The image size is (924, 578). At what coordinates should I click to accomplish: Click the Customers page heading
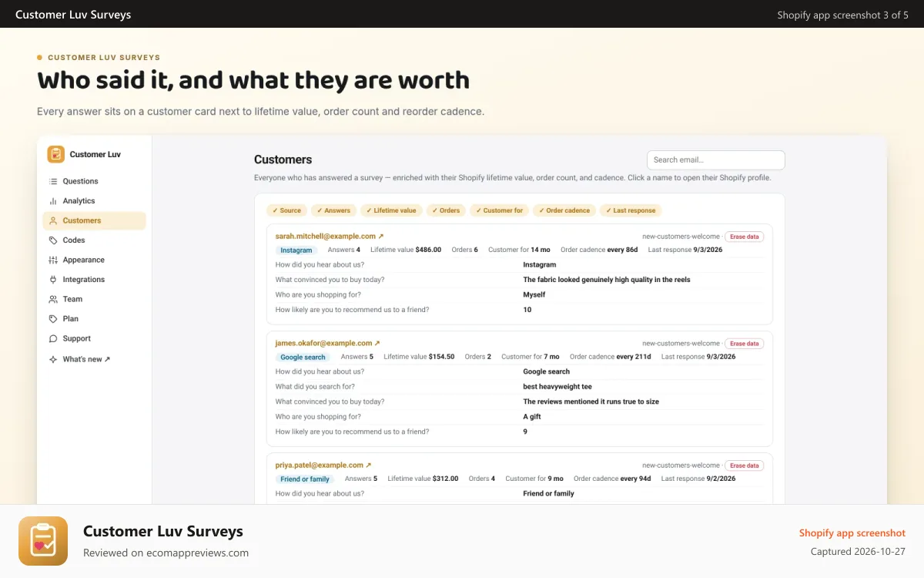pos(283,160)
